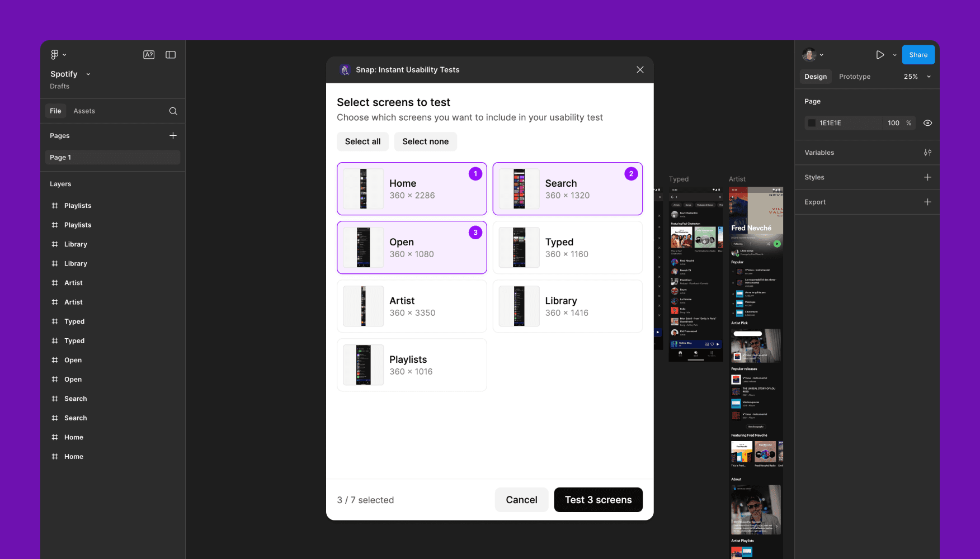The height and width of the screenshot is (559, 980).
Task: Toggle the left sidebar panel icon
Action: coord(171,54)
